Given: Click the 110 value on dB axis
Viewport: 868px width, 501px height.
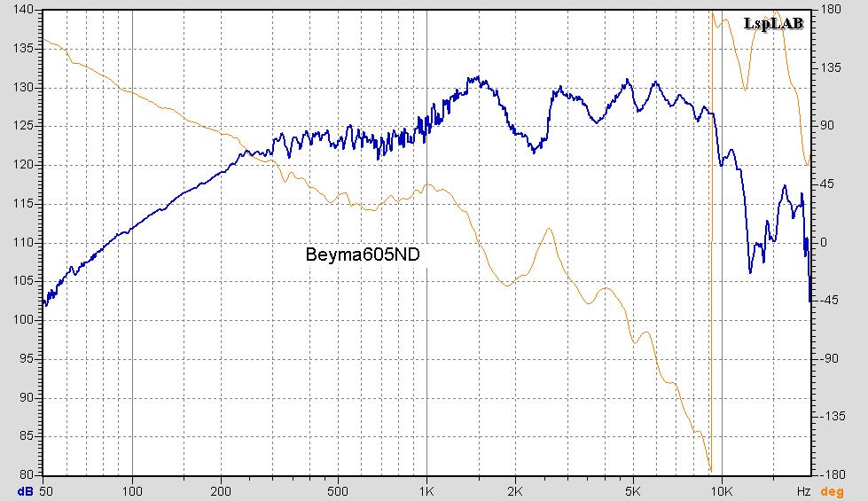Looking at the screenshot, I should [23, 242].
